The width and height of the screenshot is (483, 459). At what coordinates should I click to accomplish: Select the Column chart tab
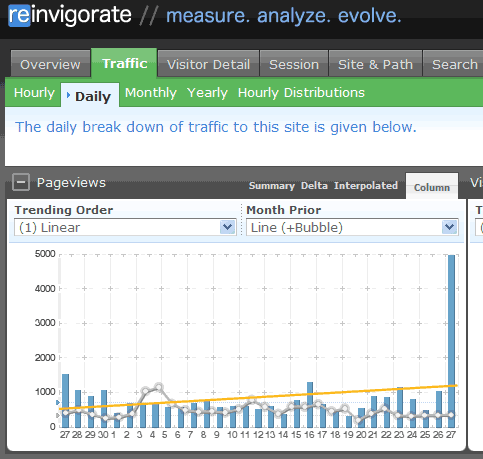coord(432,187)
